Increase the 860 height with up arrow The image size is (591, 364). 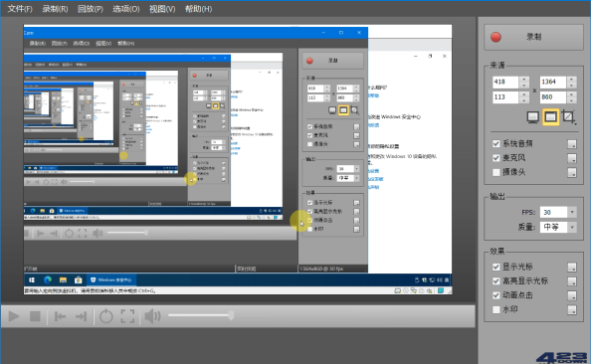[571, 94]
